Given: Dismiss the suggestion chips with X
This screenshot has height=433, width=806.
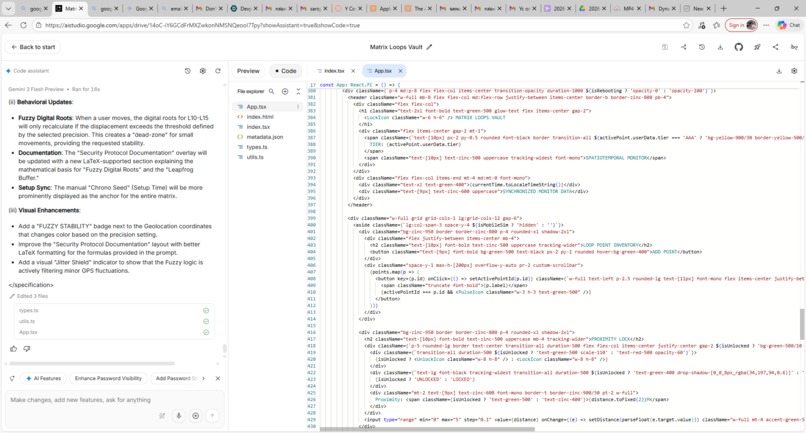Looking at the screenshot, I should 218,378.
